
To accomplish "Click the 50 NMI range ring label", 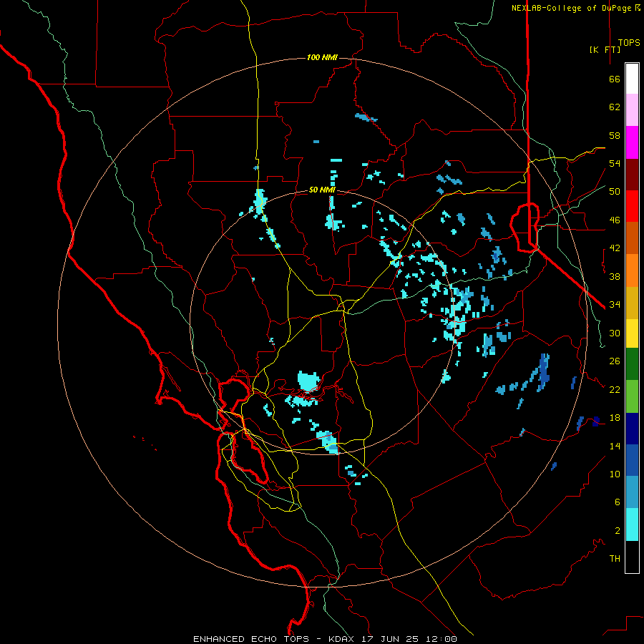I will coord(322,190).
